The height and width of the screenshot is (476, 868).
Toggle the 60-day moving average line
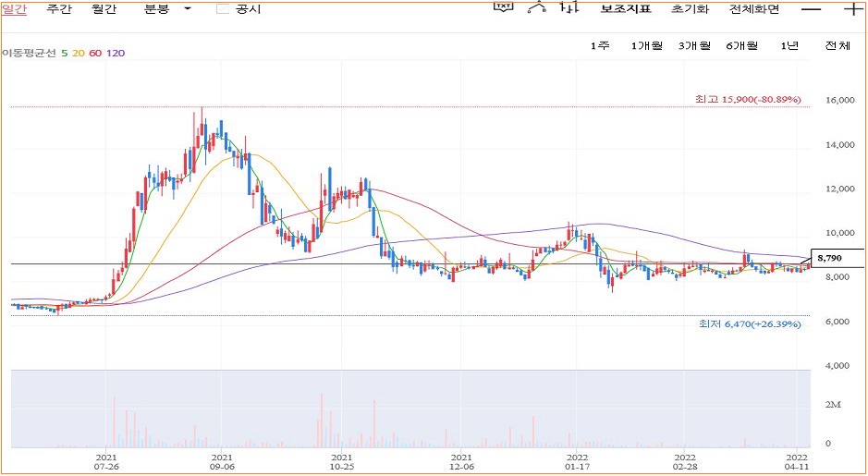95,53
